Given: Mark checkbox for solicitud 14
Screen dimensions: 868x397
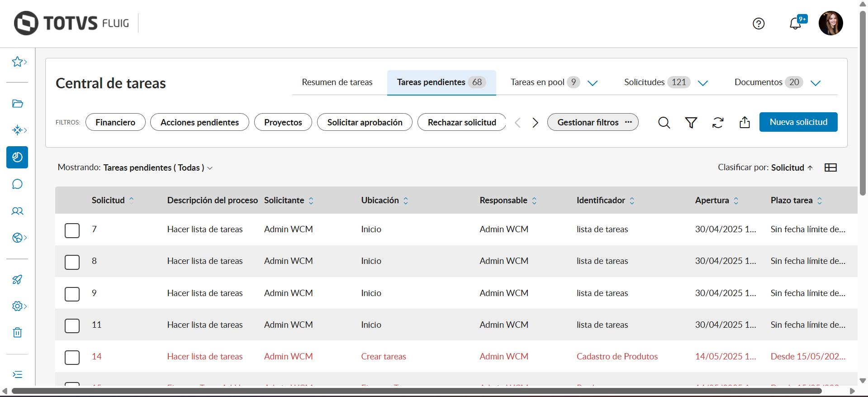Looking at the screenshot, I should tap(72, 358).
